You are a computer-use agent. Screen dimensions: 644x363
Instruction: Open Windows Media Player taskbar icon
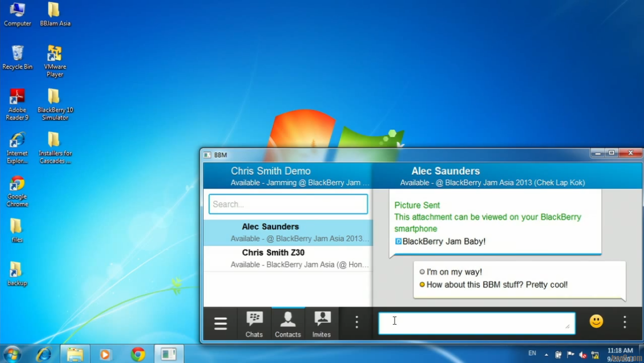click(x=105, y=354)
